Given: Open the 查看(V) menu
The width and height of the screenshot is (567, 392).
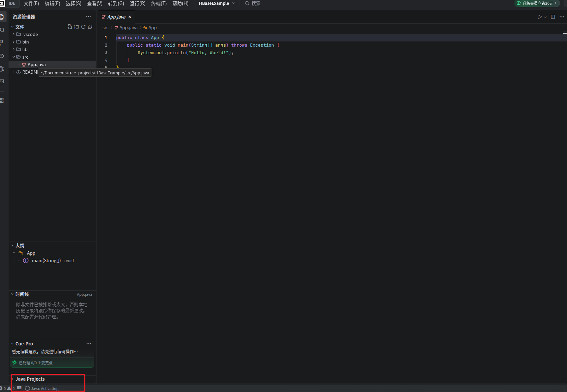Looking at the screenshot, I should (x=95, y=3).
